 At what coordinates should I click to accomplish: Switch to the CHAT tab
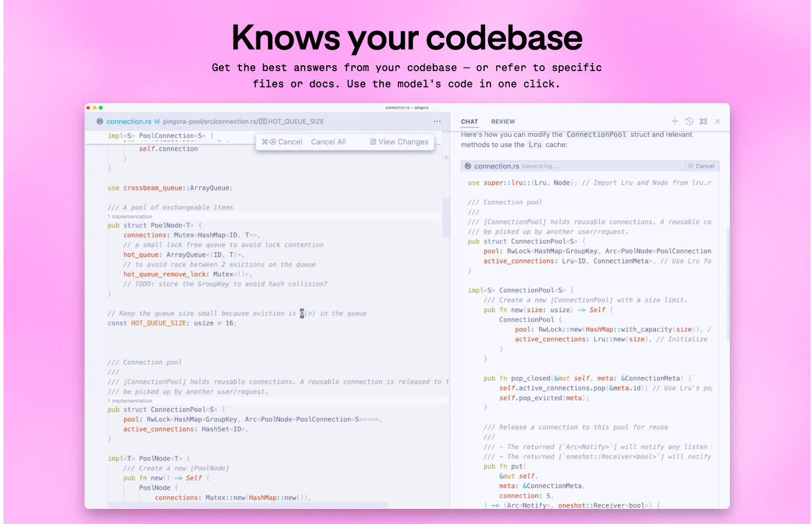click(x=469, y=122)
